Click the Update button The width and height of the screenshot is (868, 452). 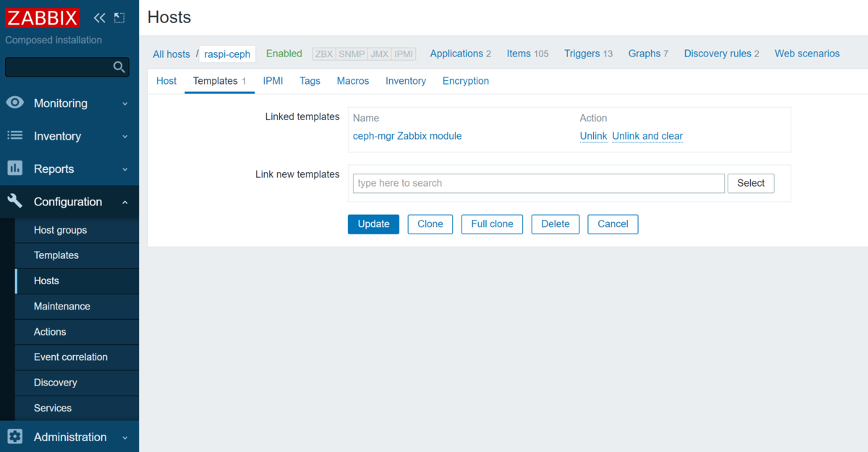(373, 224)
